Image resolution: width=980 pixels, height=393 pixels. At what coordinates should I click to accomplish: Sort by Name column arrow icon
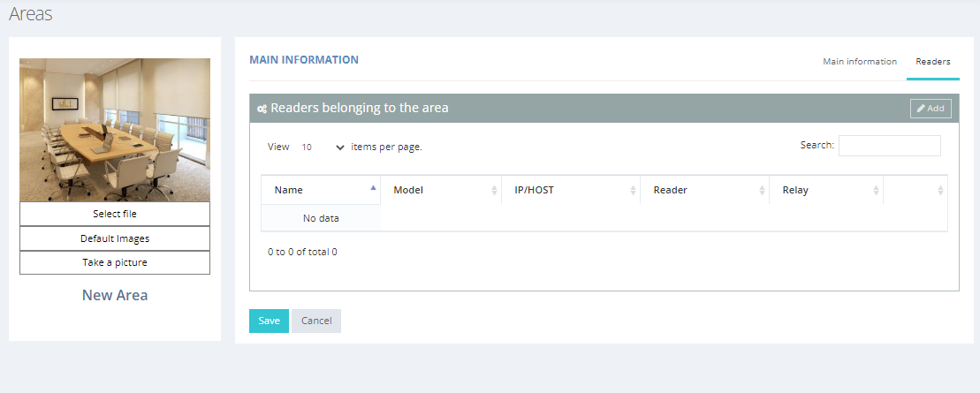click(x=373, y=187)
